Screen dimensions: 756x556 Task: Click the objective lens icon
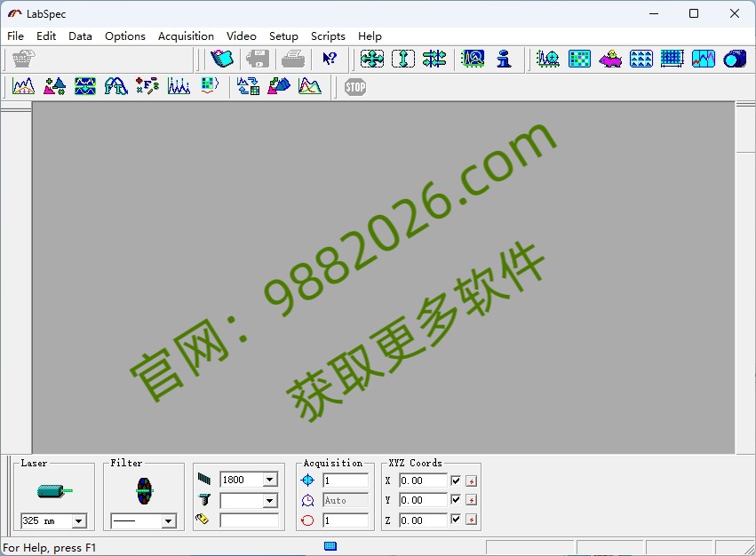(x=204, y=499)
